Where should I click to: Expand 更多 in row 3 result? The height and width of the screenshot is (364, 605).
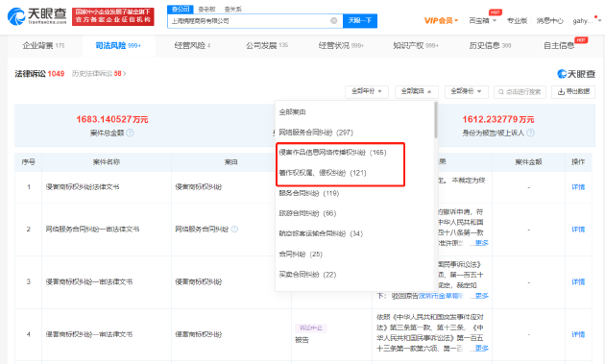point(481,296)
